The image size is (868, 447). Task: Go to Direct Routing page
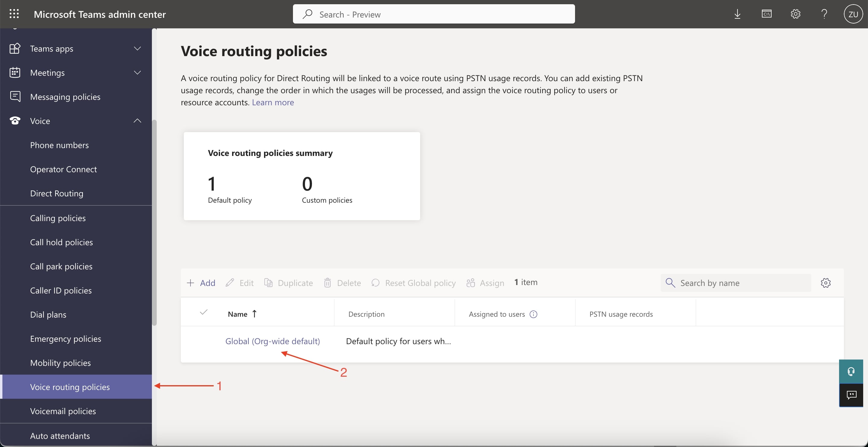tap(57, 193)
